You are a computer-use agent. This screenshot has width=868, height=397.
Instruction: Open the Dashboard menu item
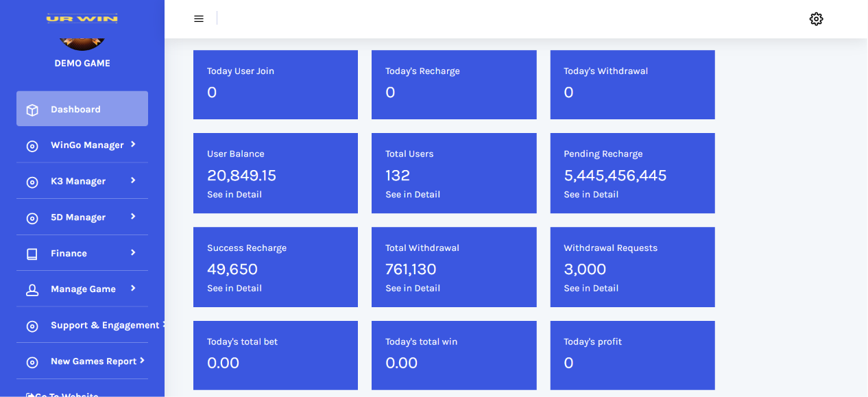(82, 108)
